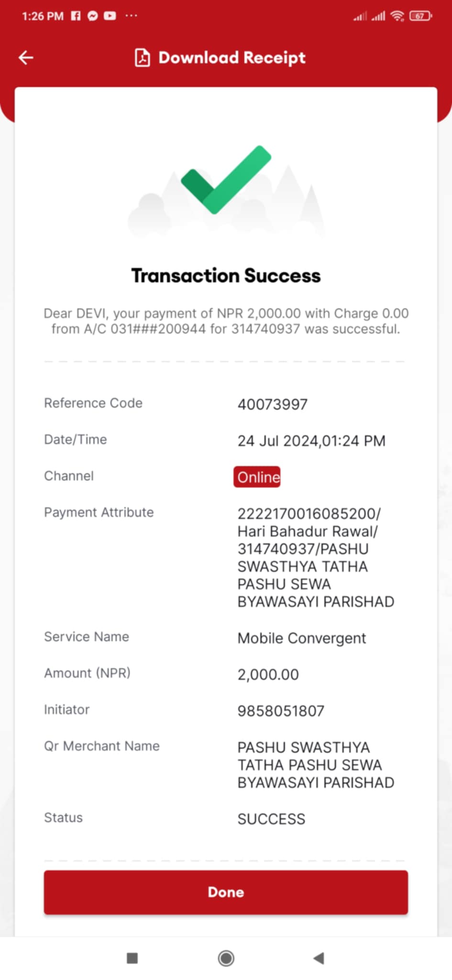
Task: Tap the YouTube notification icon in status bar
Action: [x=110, y=16]
